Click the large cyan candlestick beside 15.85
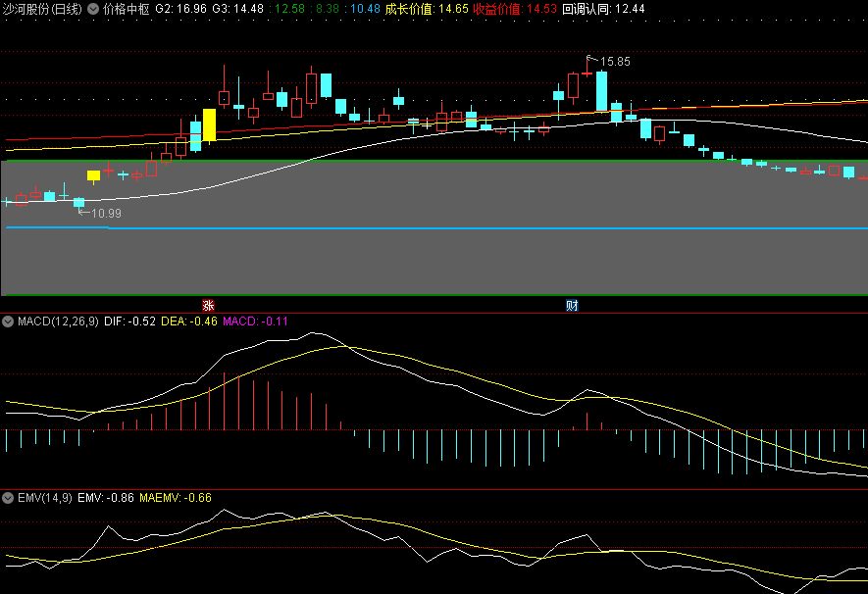Screen dimensions: 868x594 click(x=602, y=91)
